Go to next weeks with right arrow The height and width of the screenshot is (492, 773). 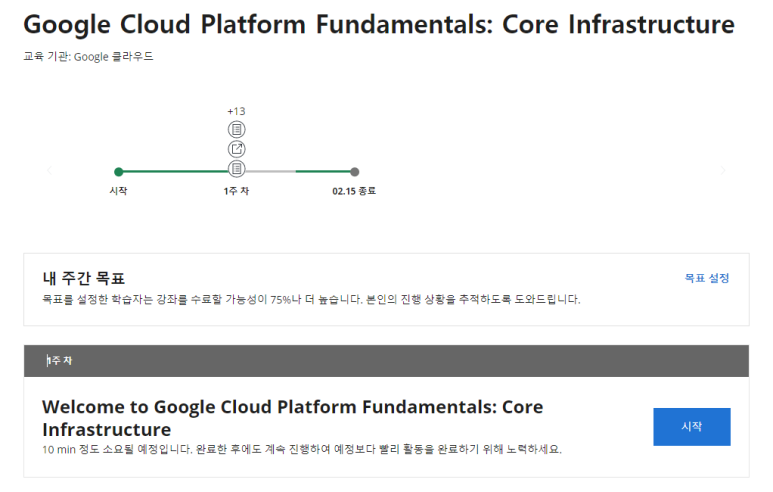click(x=723, y=171)
